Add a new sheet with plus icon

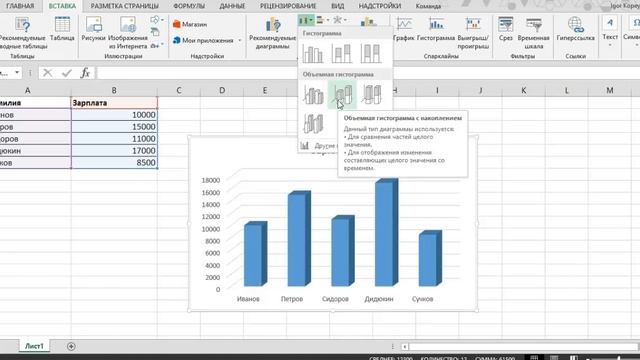[x=71, y=346]
